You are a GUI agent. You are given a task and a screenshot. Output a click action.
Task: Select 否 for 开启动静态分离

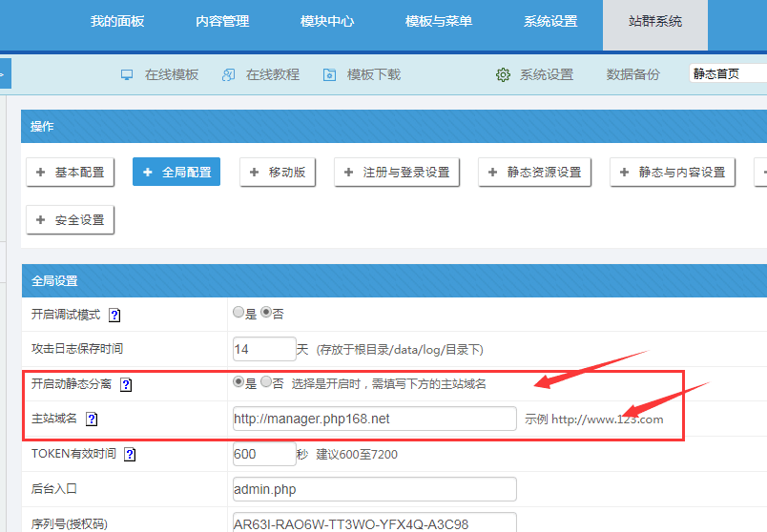click(x=266, y=382)
